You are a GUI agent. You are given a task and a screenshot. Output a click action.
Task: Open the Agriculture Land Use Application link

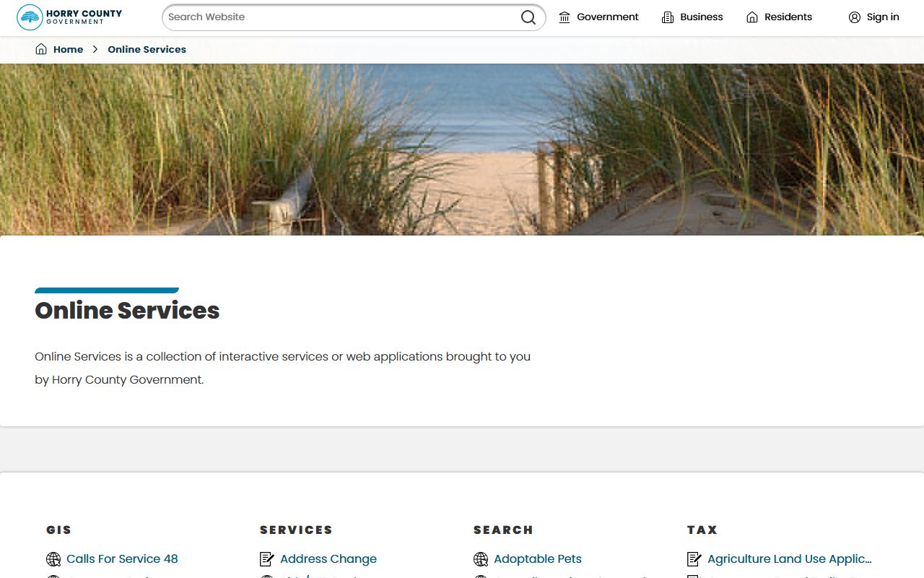[790, 559]
